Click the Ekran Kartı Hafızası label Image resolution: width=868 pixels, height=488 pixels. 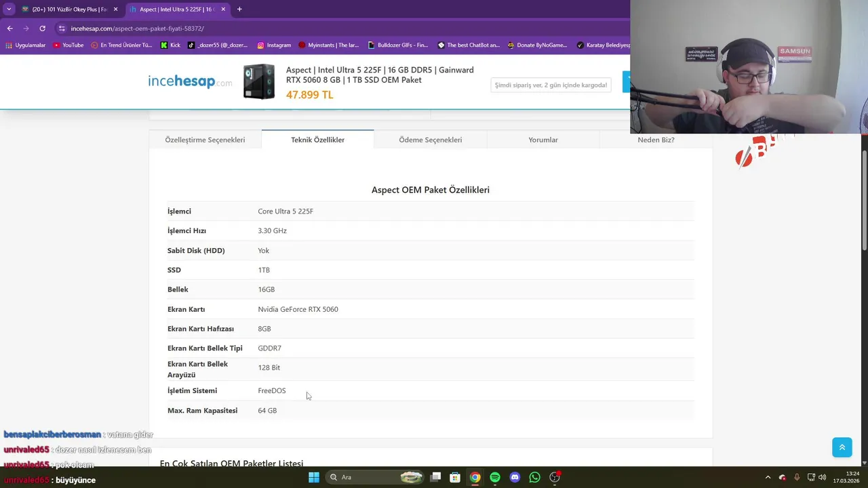point(201,329)
